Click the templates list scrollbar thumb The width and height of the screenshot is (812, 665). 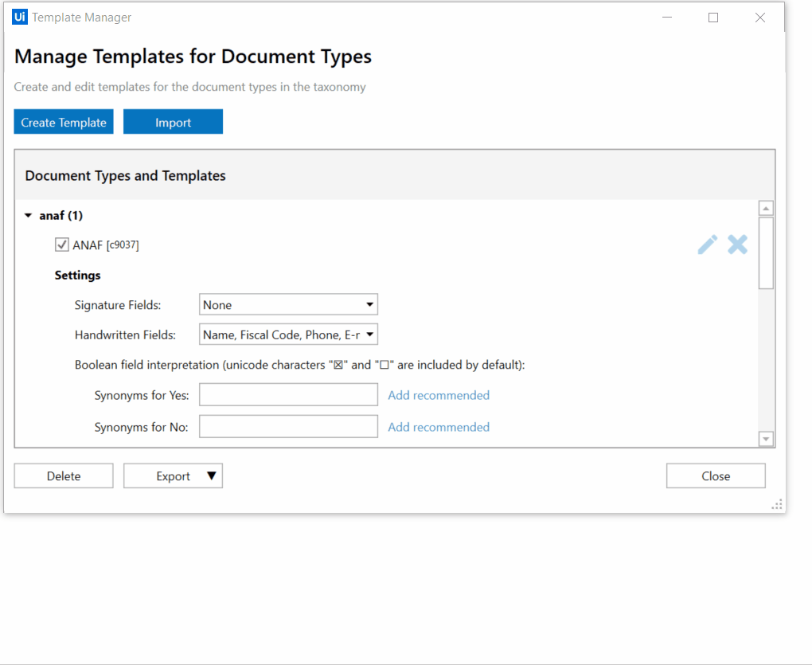(x=766, y=252)
